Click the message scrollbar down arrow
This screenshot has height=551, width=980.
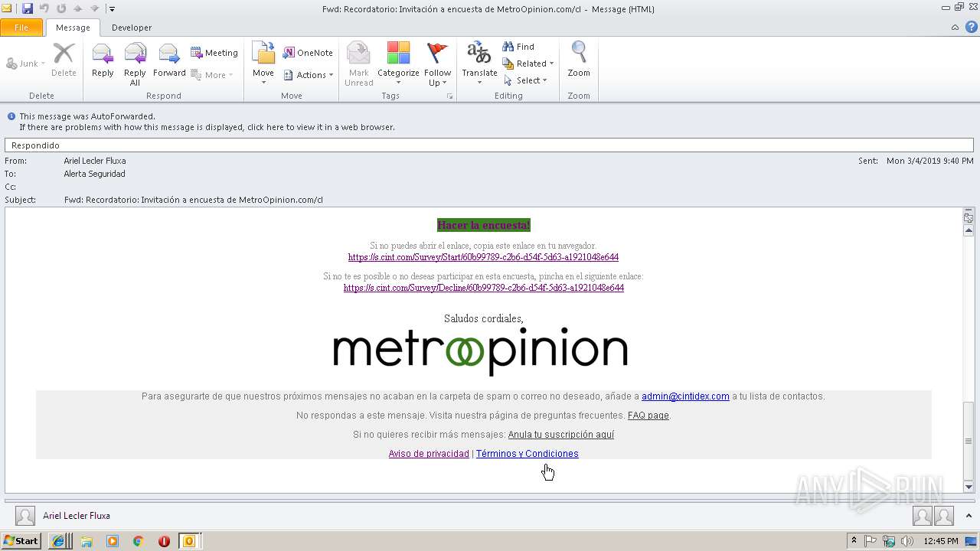point(969,487)
